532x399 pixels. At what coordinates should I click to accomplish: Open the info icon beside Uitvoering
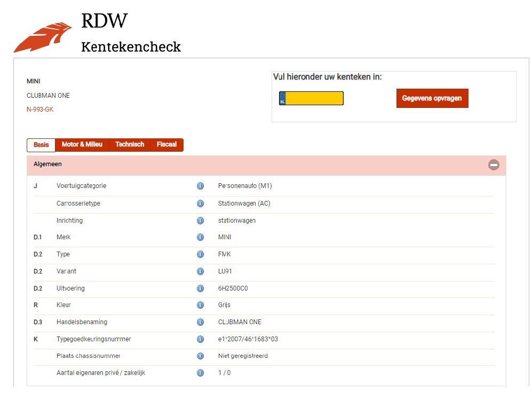point(200,288)
